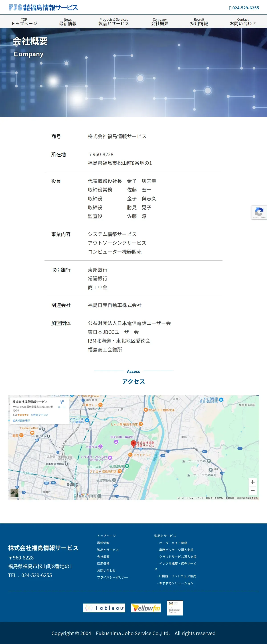
Task: Click the route (ルート) arrow icon on the map
Action: 62,402
